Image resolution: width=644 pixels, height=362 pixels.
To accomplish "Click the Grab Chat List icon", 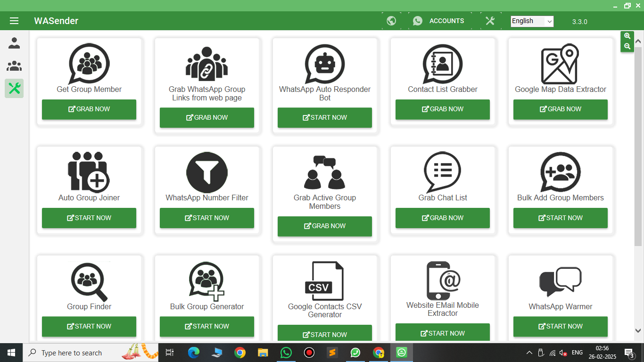I will pos(443,172).
